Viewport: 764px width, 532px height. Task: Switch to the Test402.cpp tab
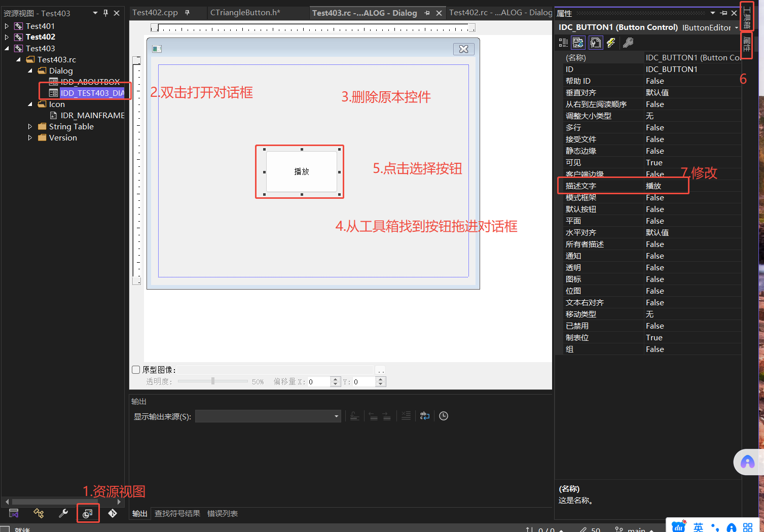pos(155,13)
